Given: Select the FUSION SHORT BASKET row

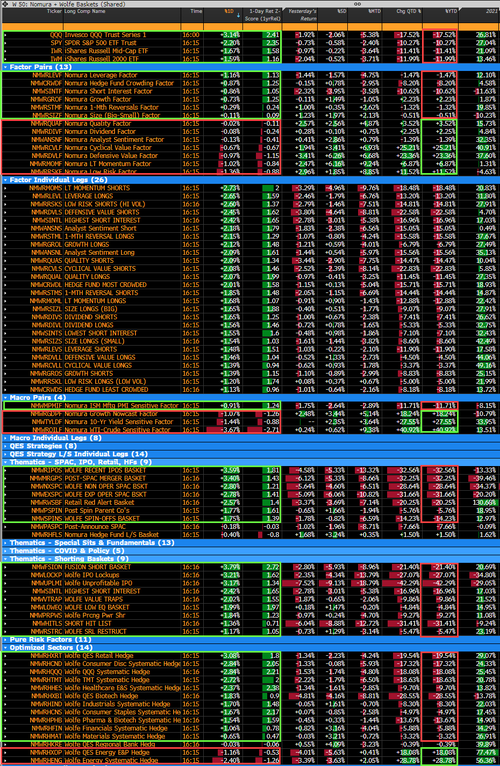Looking at the screenshot, I should point(250,567).
